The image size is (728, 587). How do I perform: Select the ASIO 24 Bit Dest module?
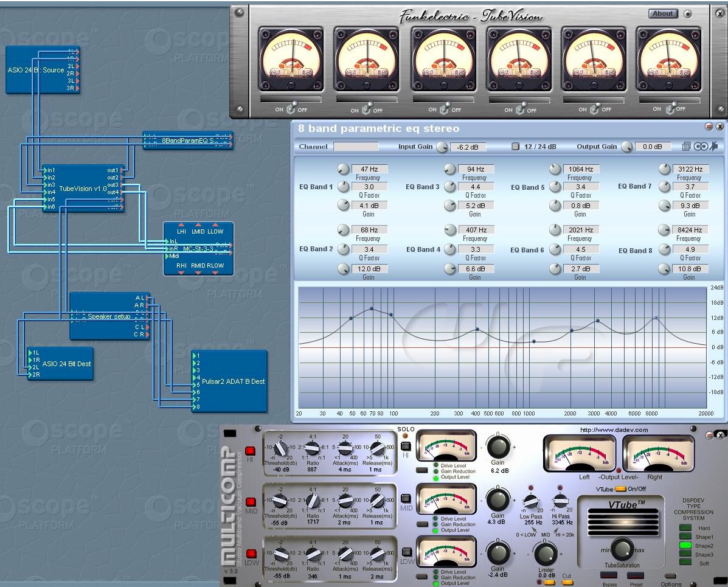click(60, 364)
